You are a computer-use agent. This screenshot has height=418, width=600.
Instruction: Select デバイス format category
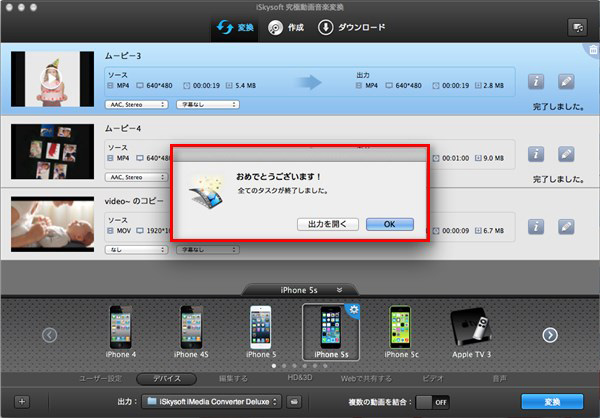point(166,379)
